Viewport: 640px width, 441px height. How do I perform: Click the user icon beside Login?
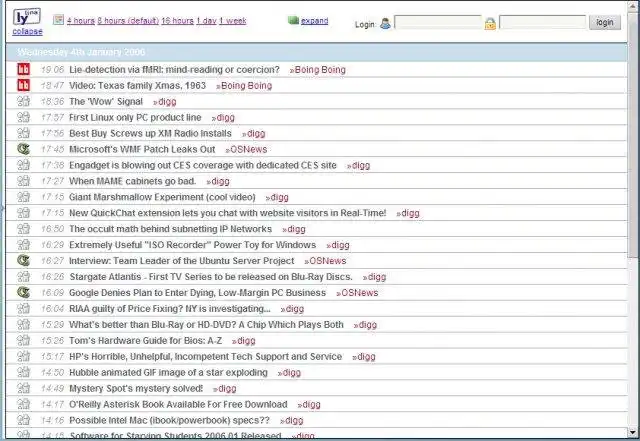click(x=385, y=24)
